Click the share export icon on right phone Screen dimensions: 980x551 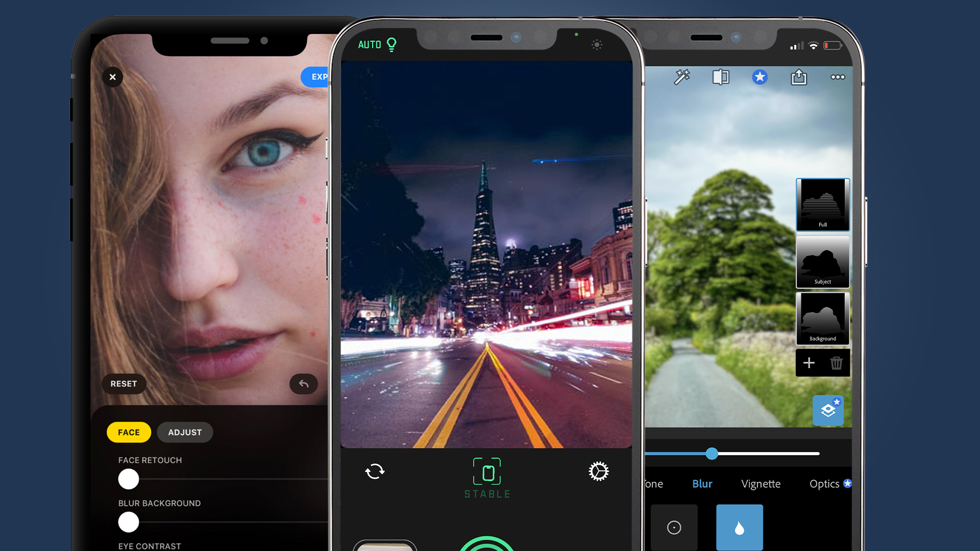coord(799,77)
